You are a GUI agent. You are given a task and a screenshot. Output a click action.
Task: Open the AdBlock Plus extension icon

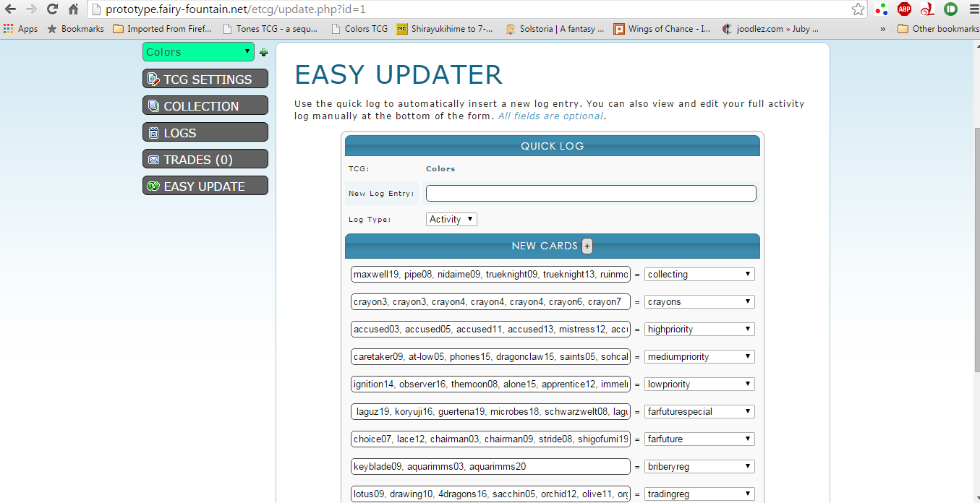click(904, 9)
